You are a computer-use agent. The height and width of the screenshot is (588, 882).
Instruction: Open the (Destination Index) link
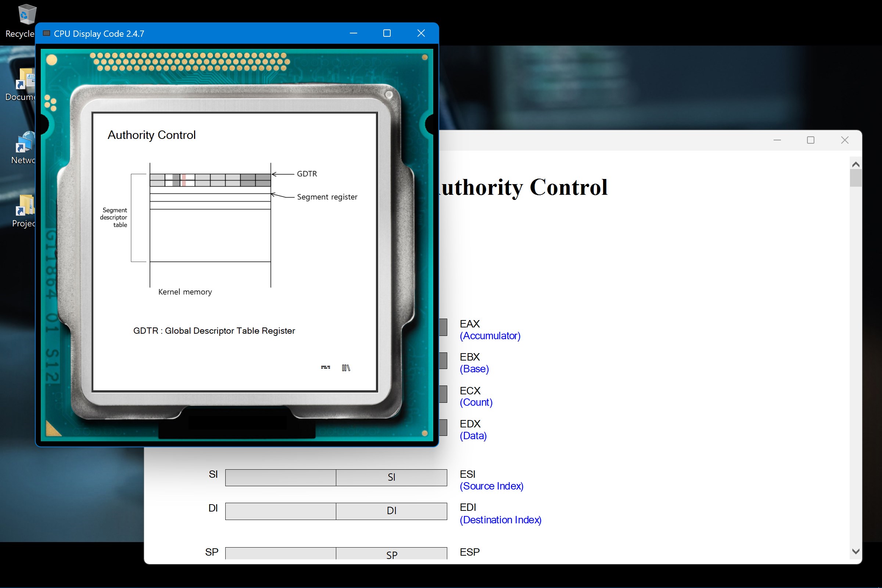click(500, 520)
